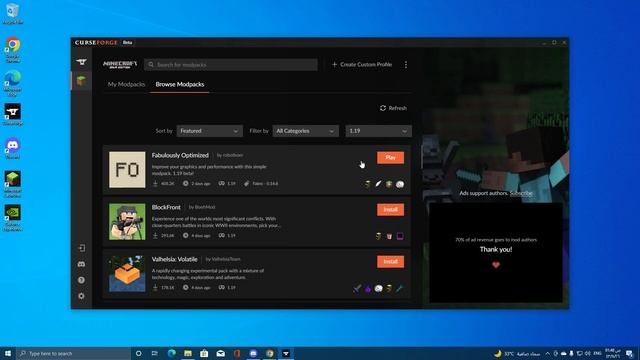Open CurseForge home anvil icon in sidebar
640x360 pixels.
point(81,62)
